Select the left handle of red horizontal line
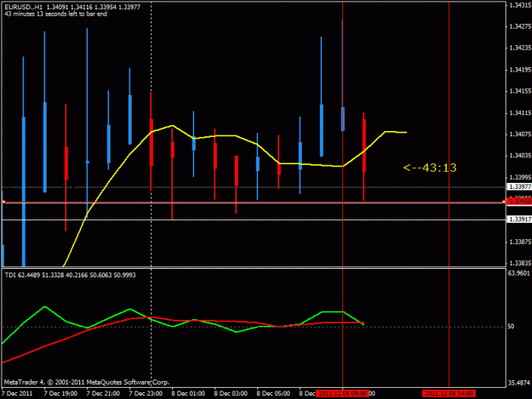The image size is (532, 399). [3, 202]
